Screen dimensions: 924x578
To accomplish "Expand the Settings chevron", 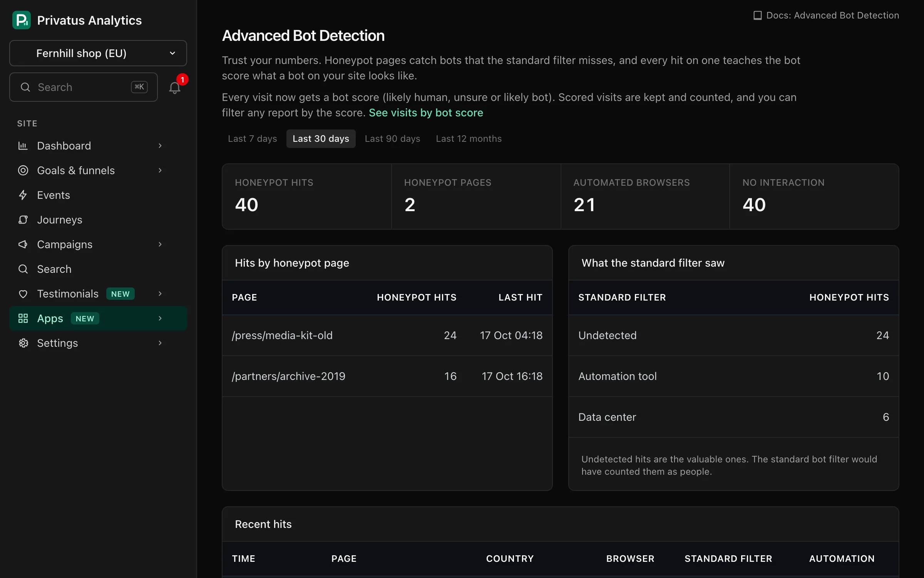I will (x=160, y=343).
